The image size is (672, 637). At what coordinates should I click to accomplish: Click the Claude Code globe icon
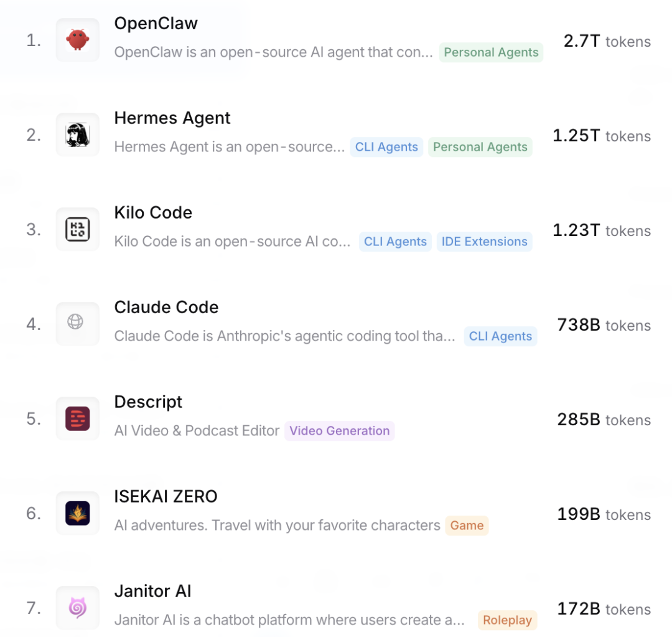78,324
